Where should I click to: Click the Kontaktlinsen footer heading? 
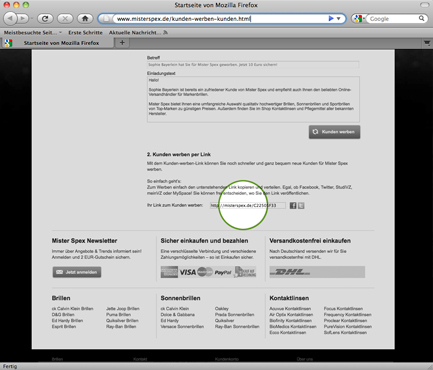click(289, 298)
